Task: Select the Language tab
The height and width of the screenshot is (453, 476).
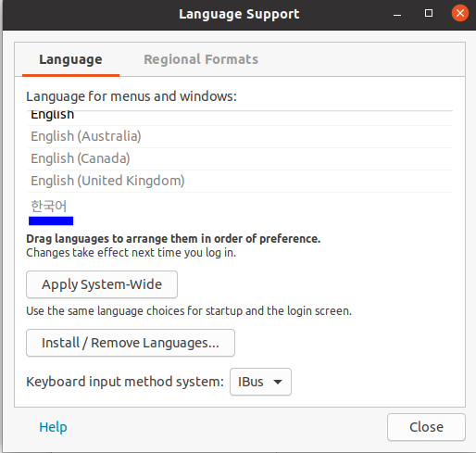Action: tap(70, 59)
